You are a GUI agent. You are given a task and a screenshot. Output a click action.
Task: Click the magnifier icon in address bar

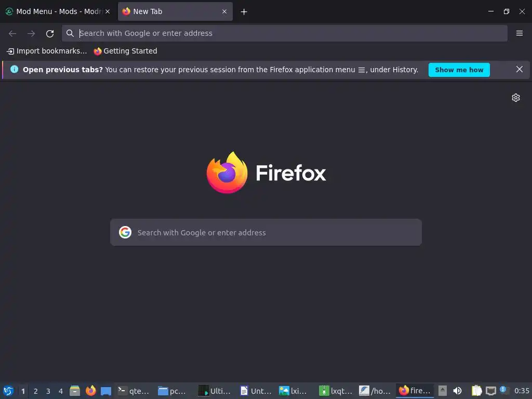70,33
